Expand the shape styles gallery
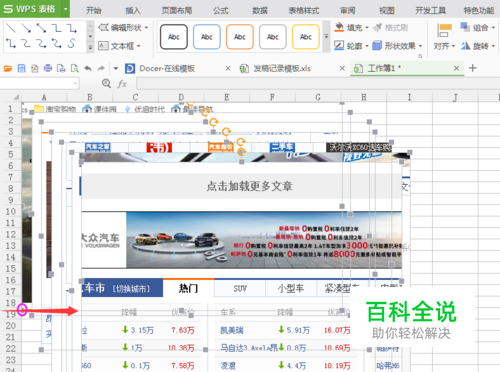This screenshot has width=500, height=372. (327, 36)
